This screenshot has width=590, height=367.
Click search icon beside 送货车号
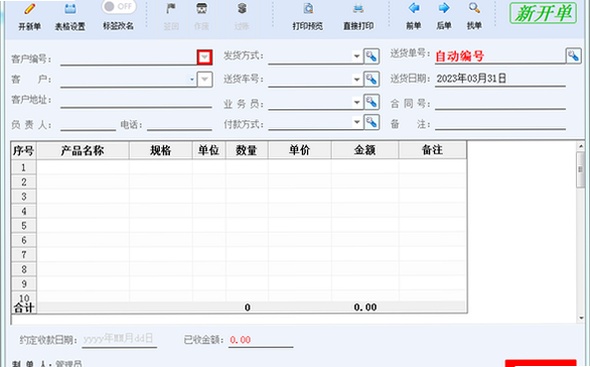click(x=371, y=79)
